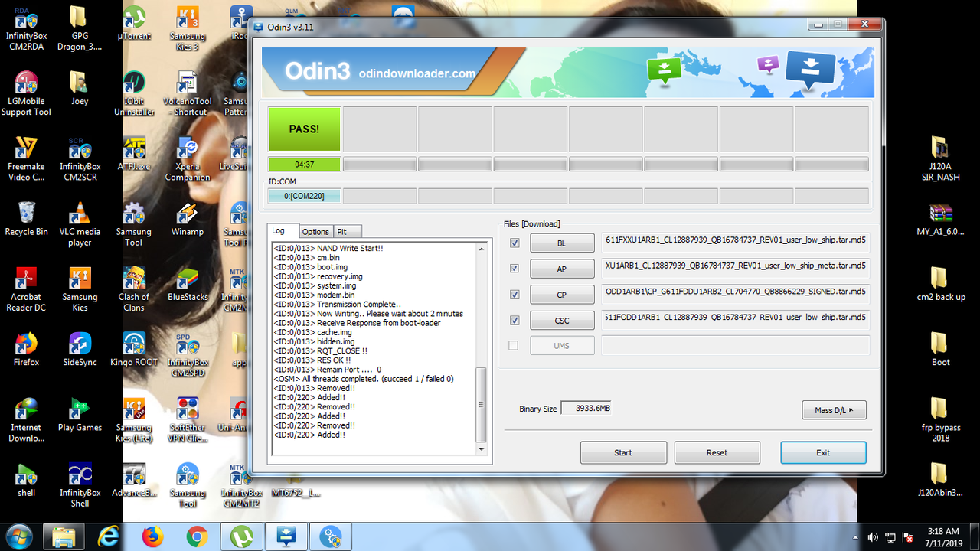Expand the Mass D/L menu button
The width and height of the screenshot is (980, 551).
[834, 410]
